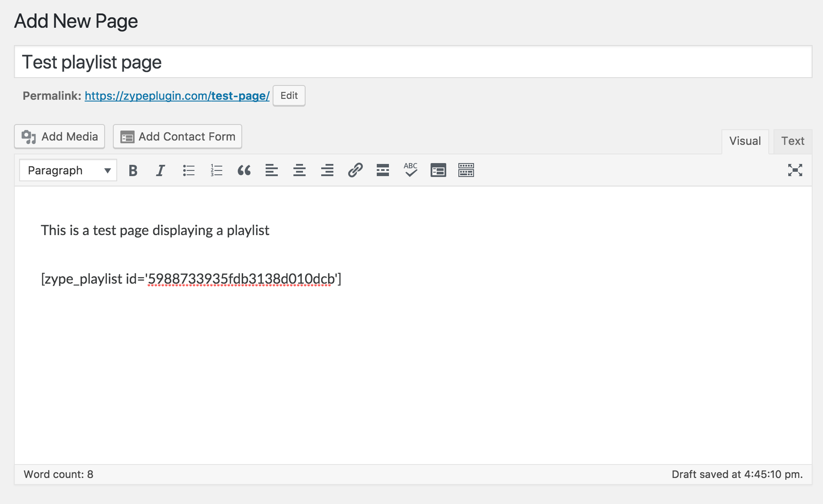Screen dimensions: 823x504
Task: Insert a numbered list
Action: pyautogui.click(x=216, y=170)
